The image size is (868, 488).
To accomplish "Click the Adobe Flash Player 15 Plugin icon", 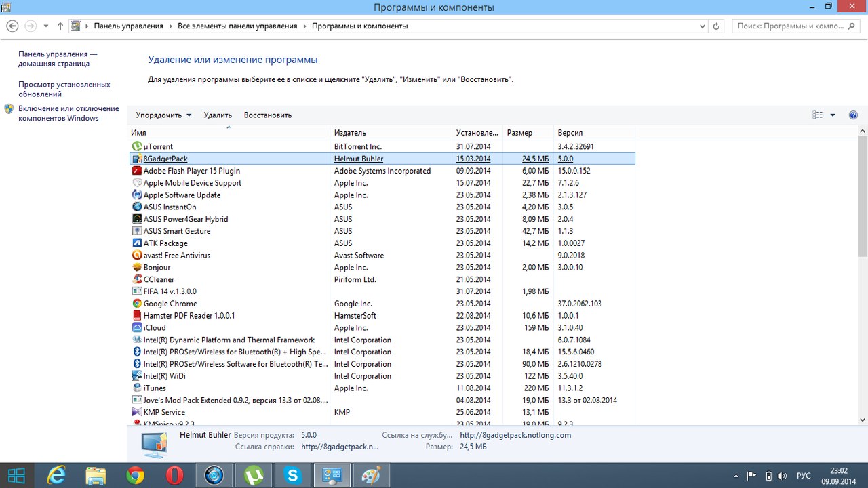I will [x=137, y=171].
